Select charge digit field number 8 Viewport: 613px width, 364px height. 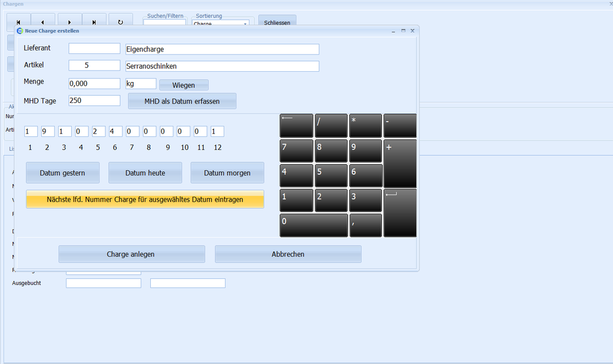coord(149,131)
